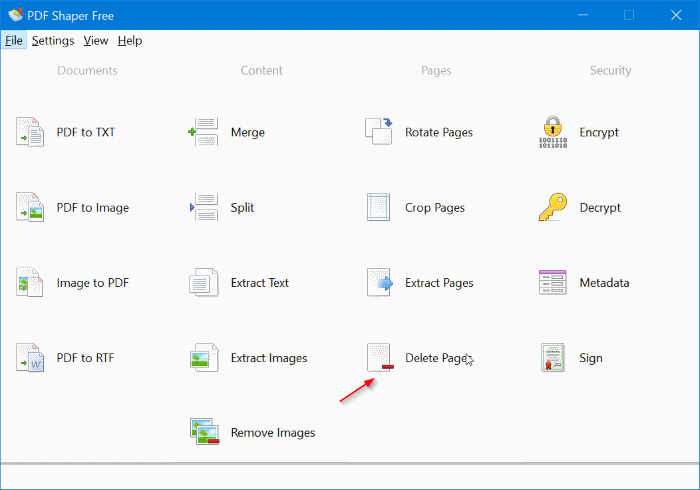Image resolution: width=700 pixels, height=490 pixels.
Task: Click the Remove Images icon
Action: (204, 432)
